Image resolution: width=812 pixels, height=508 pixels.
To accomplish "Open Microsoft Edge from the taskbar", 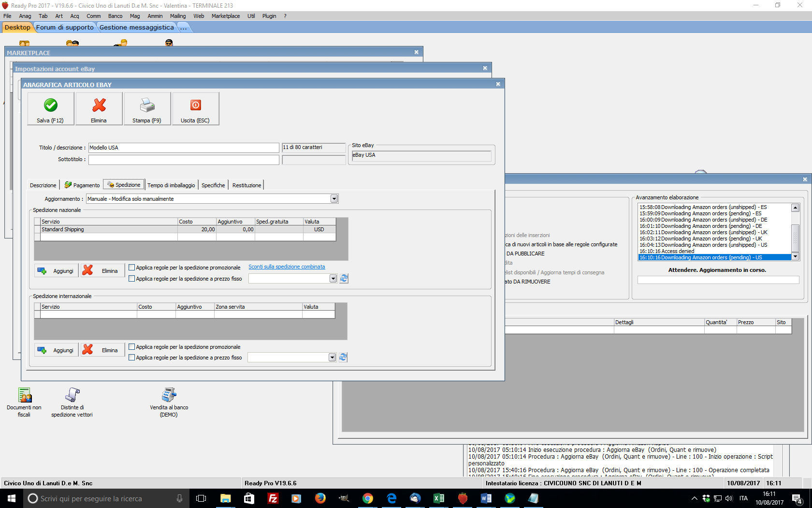I will click(391, 498).
